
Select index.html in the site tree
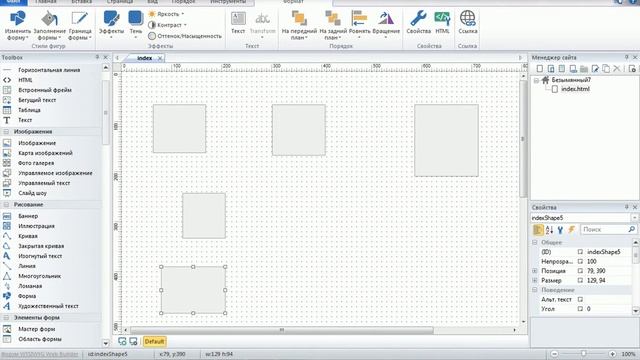coord(575,89)
